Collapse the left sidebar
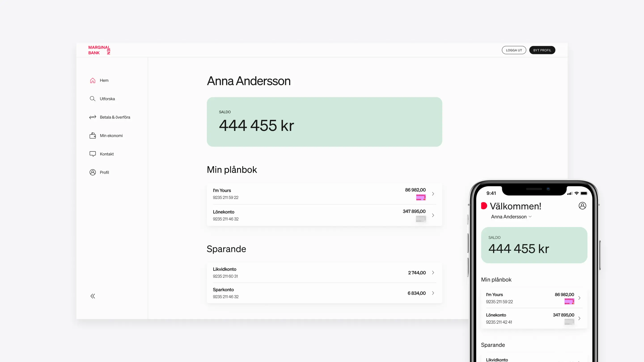The image size is (644, 362). coord(93,296)
